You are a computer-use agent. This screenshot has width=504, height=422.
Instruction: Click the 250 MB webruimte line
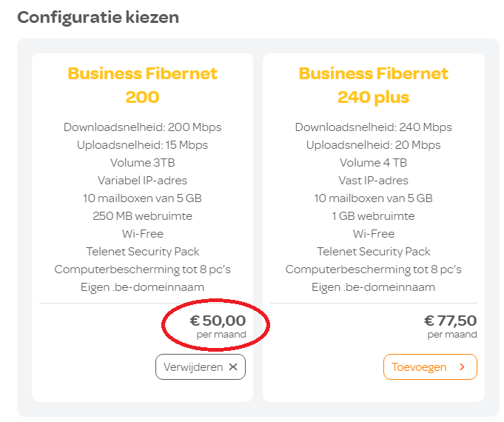tap(143, 216)
